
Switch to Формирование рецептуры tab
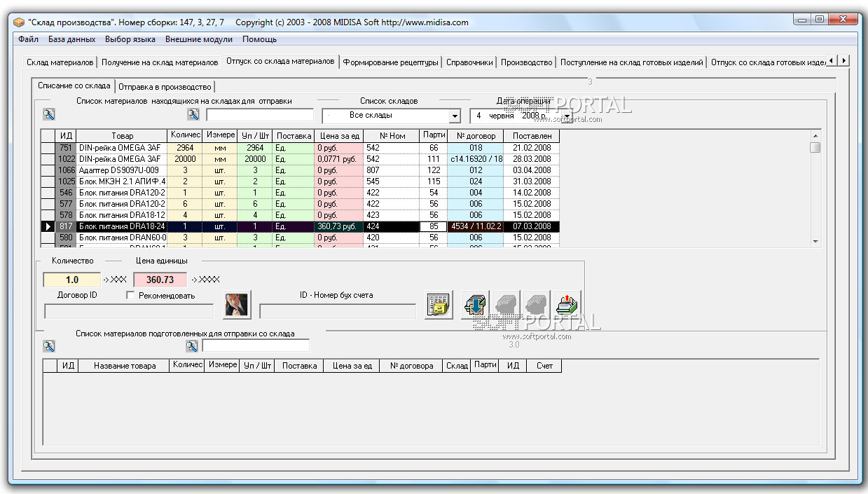(x=391, y=62)
